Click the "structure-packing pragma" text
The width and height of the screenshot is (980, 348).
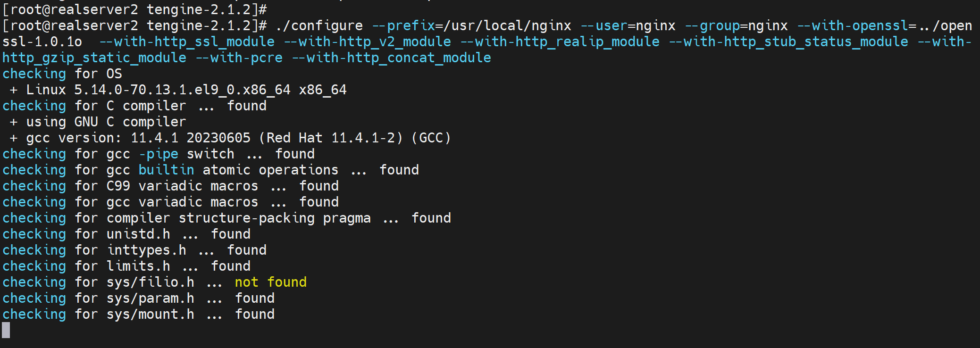coord(274,218)
